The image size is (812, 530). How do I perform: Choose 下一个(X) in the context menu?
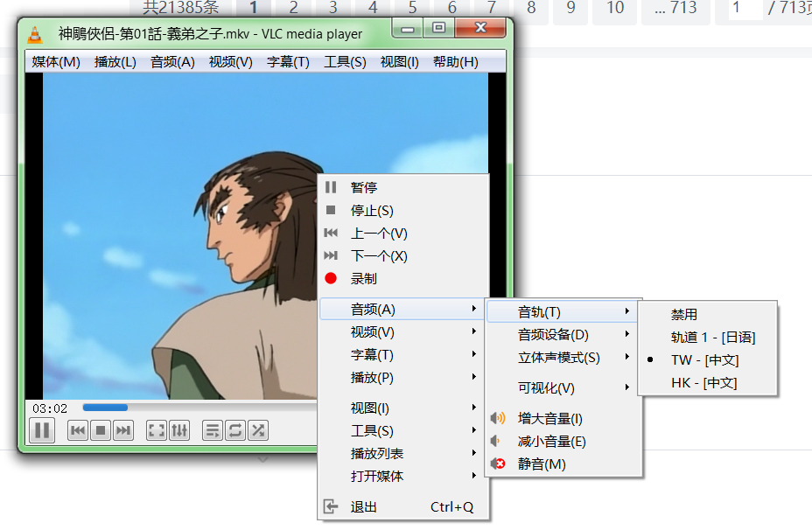tap(403, 255)
